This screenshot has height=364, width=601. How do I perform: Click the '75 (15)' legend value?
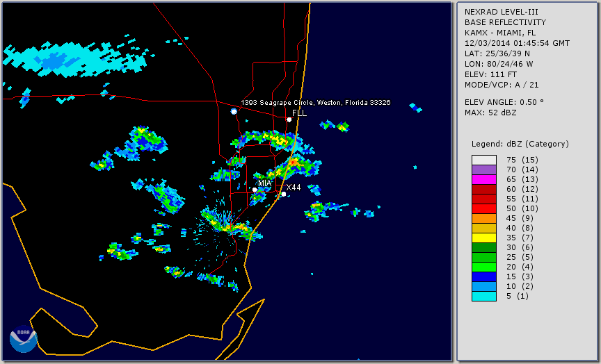coord(522,160)
